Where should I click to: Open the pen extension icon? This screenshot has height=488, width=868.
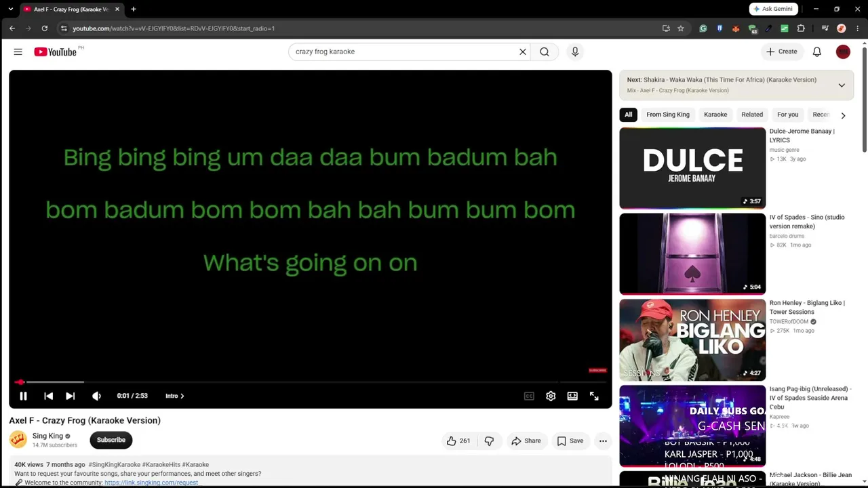point(768,28)
